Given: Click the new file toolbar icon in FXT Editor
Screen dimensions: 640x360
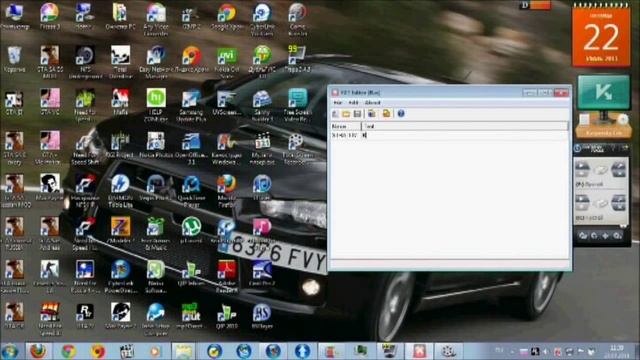Looking at the screenshot, I should coord(335,113).
